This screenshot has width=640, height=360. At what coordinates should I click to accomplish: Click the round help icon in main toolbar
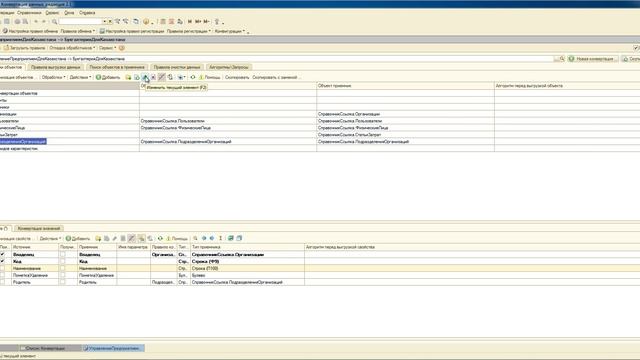pos(146,22)
